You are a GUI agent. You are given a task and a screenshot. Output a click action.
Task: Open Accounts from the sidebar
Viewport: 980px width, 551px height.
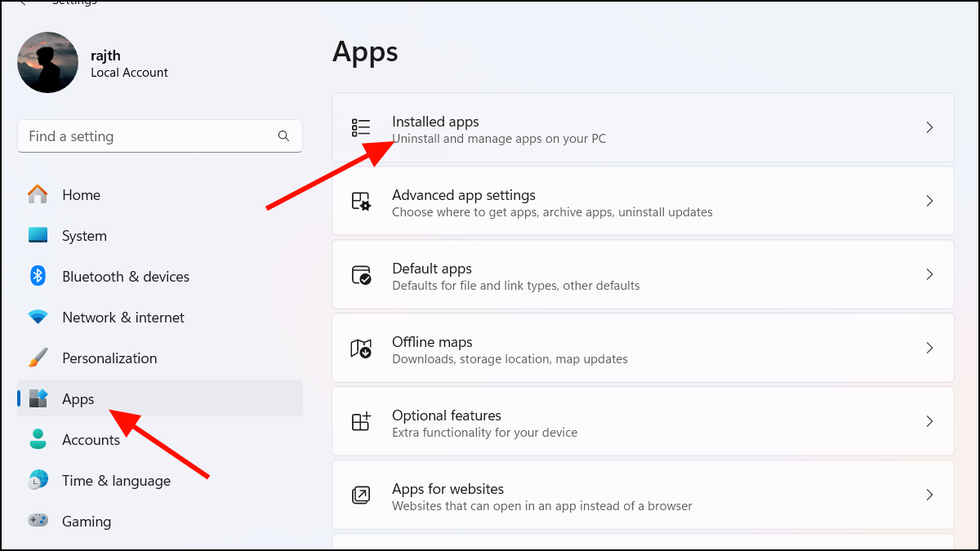point(91,439)
